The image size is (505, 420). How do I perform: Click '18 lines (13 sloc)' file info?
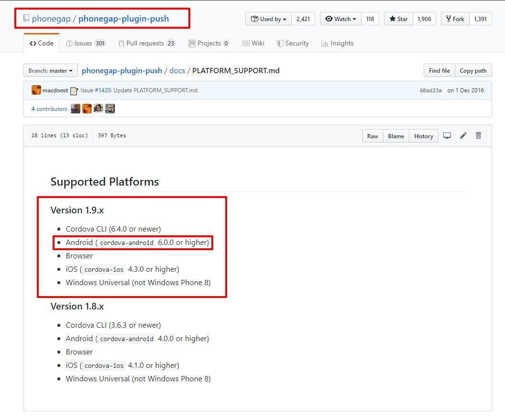click(x=60, y=135)
